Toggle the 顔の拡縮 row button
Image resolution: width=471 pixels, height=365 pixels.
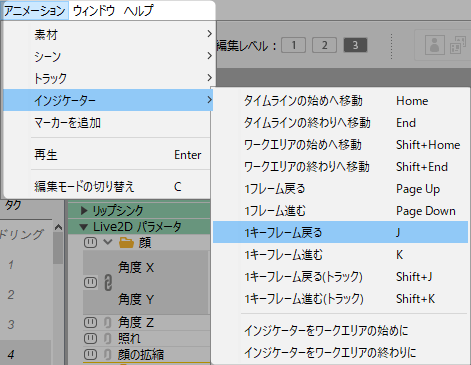tap(90, 354)
